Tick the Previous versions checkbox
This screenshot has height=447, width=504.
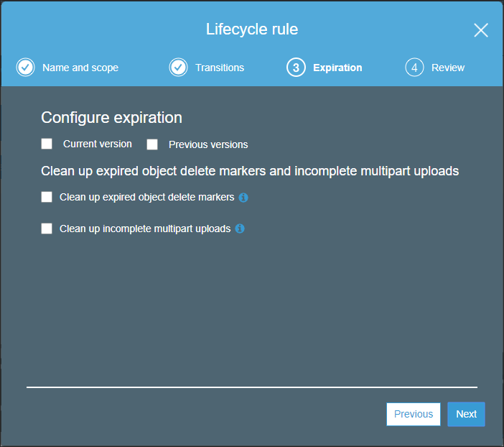(152, 144)
